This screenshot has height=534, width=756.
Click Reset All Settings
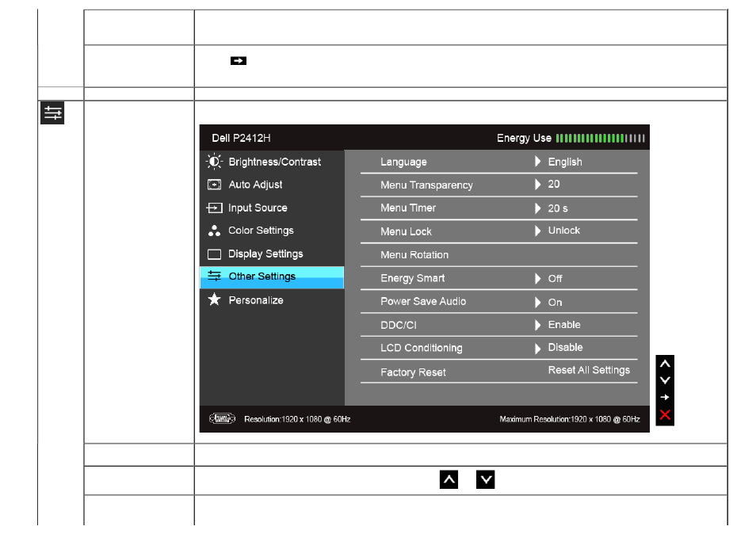589,370
